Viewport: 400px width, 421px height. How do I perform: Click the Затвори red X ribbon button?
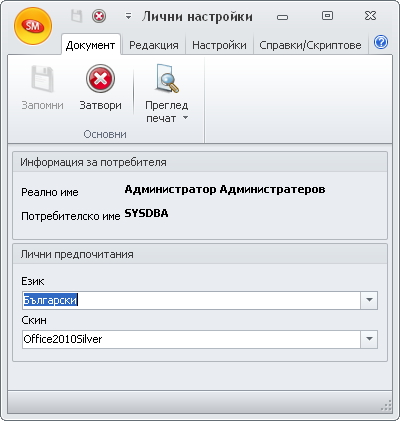(100, 88)
